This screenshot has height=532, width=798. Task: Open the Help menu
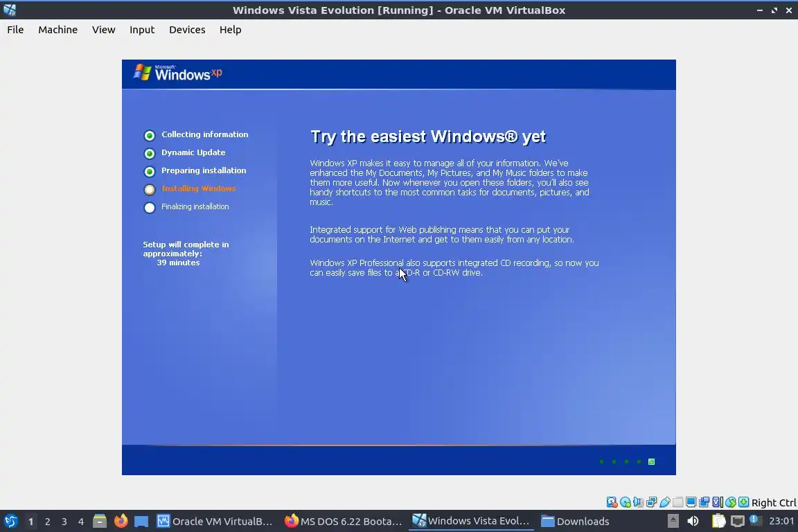231,30
